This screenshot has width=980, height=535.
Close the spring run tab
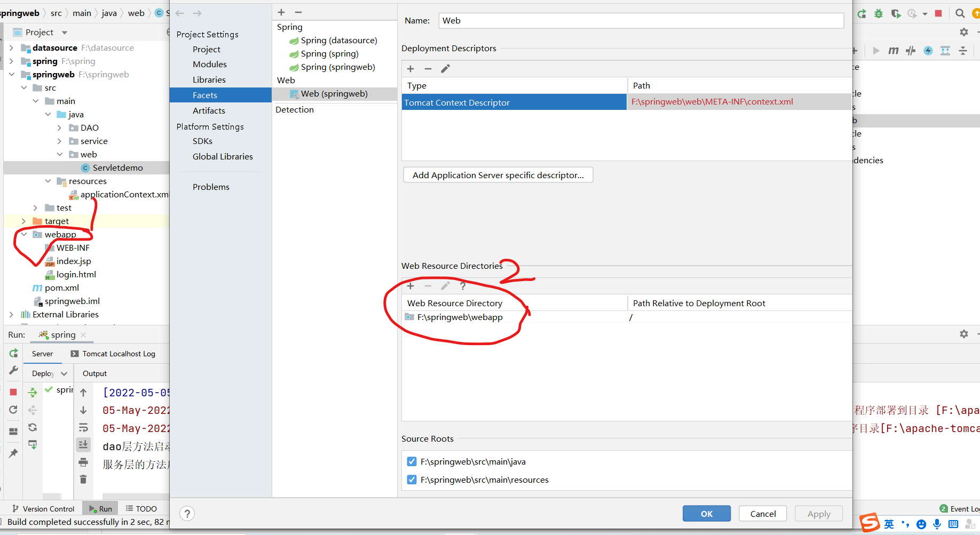83,335
